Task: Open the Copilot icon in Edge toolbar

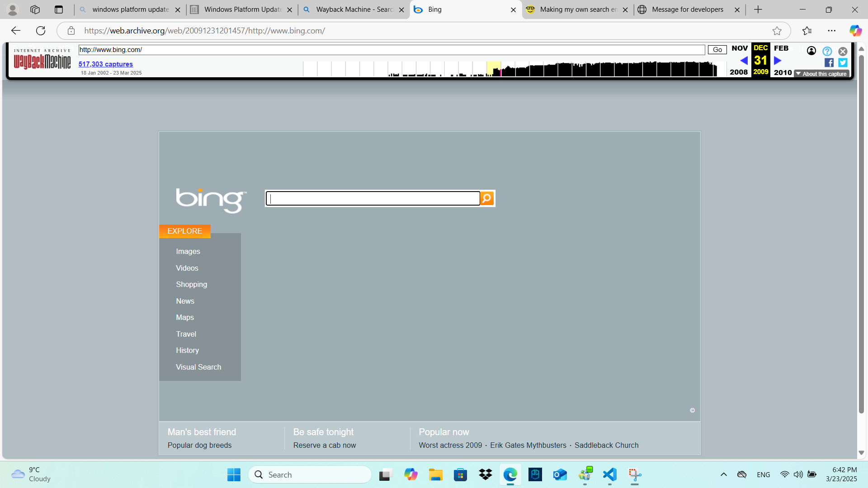Action: pos(855,31)
